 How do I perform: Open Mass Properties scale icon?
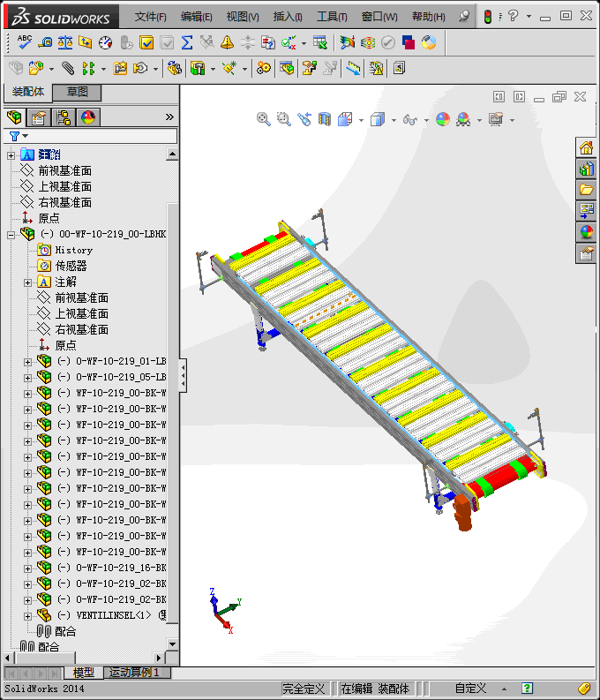[x=65, y=42]
